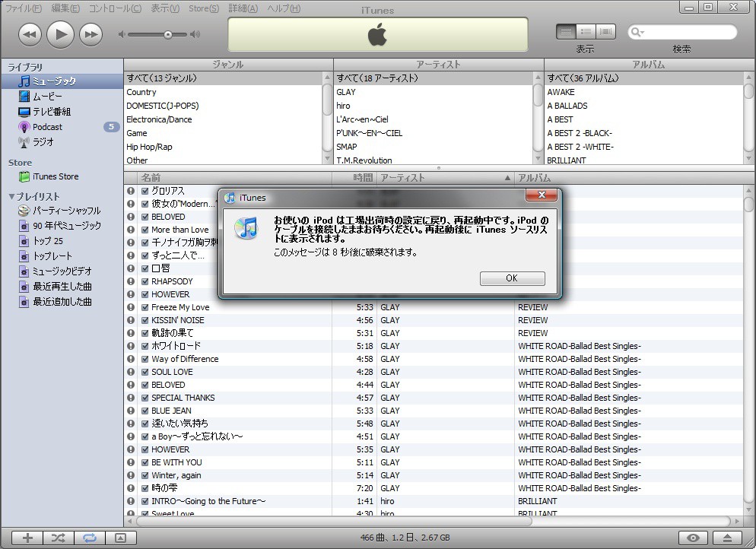
Task: Open the パーティーシャッフル playlist
Action: 62,211
